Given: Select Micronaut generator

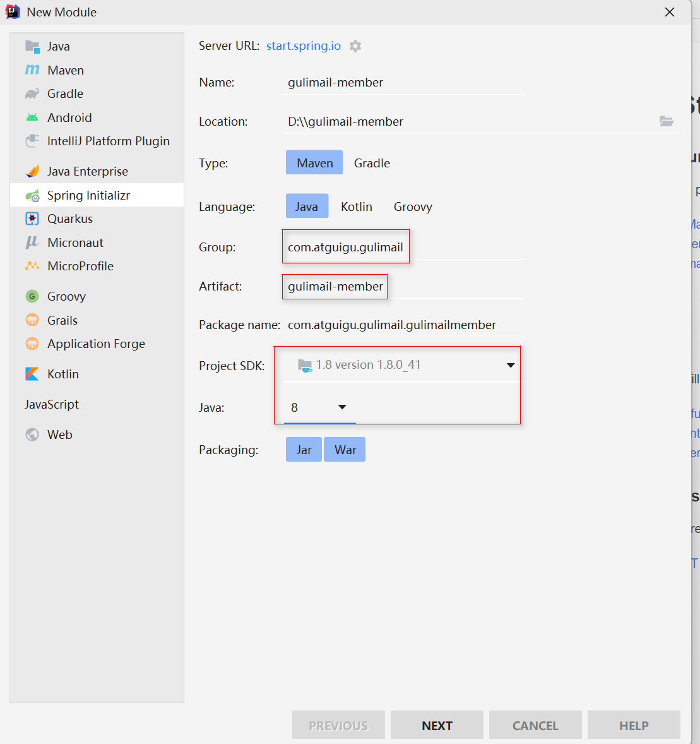Looking at the screenshot, I should [x=97, y=243].
